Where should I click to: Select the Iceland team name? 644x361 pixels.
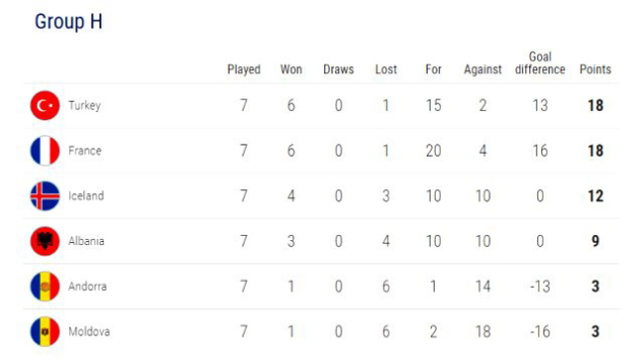click(86, 195)
